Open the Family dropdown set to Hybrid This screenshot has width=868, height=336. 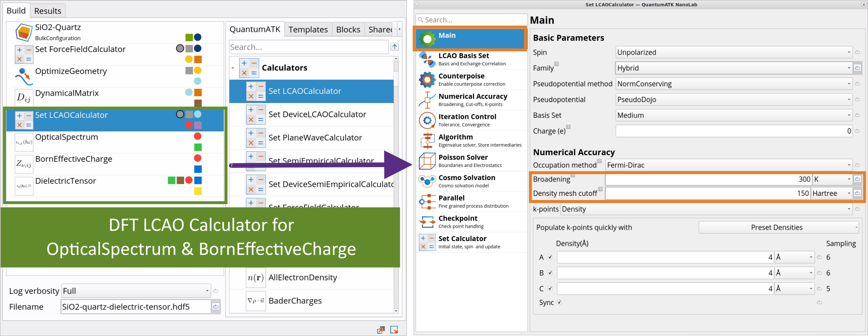click(x=734, y=68)
